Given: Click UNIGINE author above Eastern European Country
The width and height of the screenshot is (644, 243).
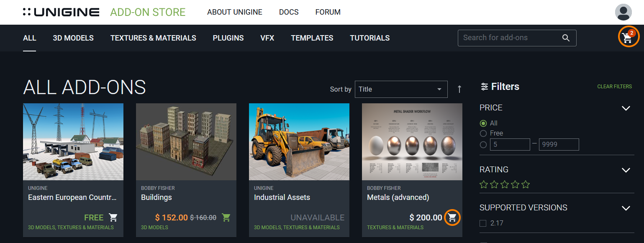Looking at the screenshot, I should (x=38, y=188).
